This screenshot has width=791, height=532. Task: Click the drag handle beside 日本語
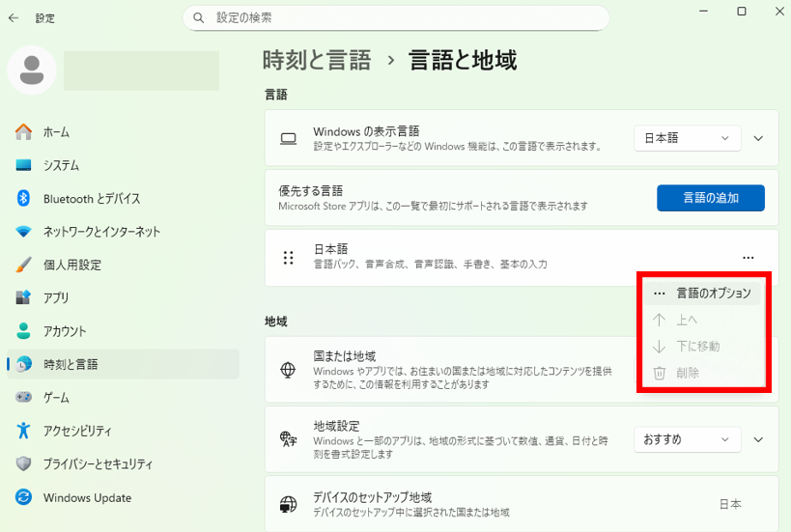click(288, 258)
